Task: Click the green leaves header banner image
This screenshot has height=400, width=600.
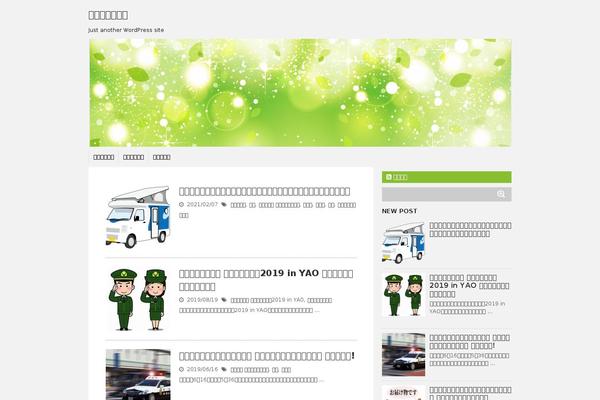Action: tap(300, 93)
